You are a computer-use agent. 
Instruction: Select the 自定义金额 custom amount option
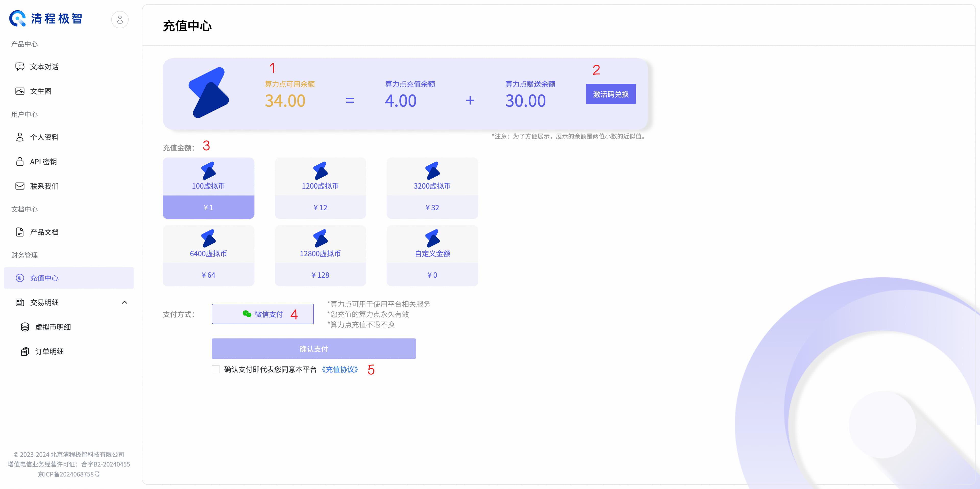coord(432,255)
